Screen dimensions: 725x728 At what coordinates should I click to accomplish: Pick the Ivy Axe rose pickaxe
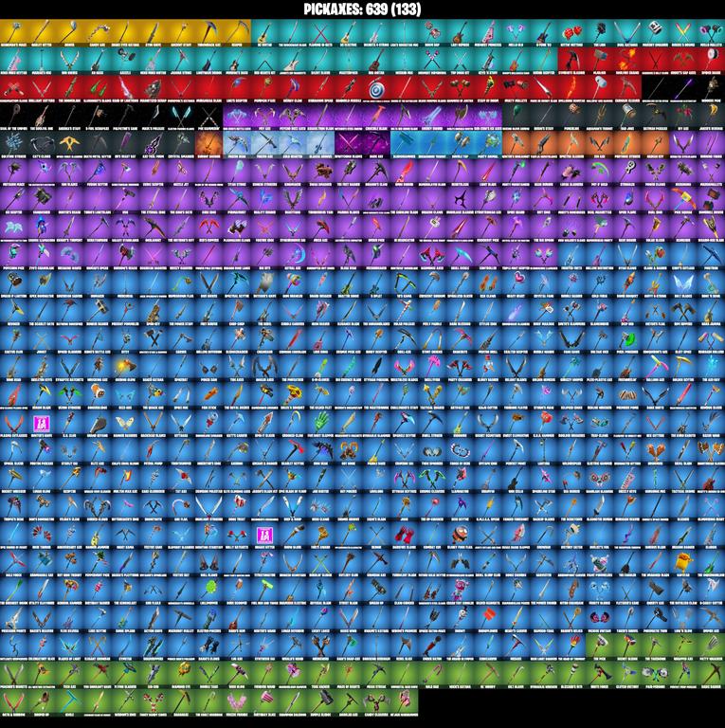pos(682,117)
